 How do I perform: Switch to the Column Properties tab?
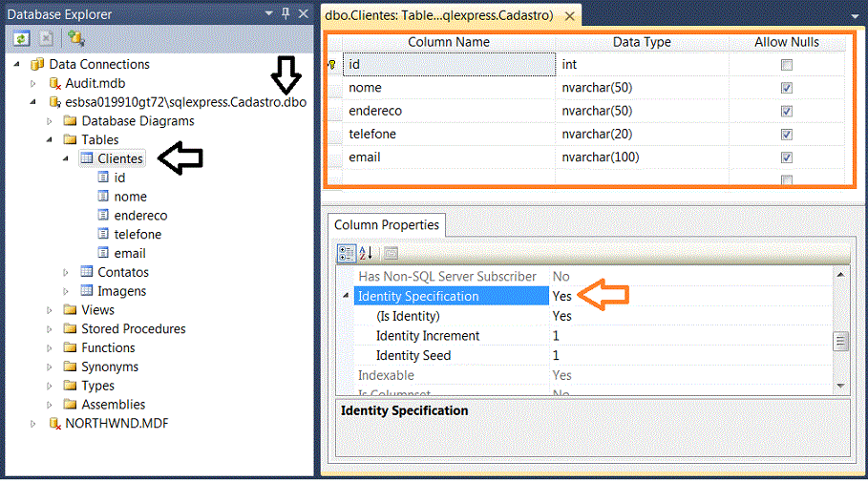[x=386, y=225]
